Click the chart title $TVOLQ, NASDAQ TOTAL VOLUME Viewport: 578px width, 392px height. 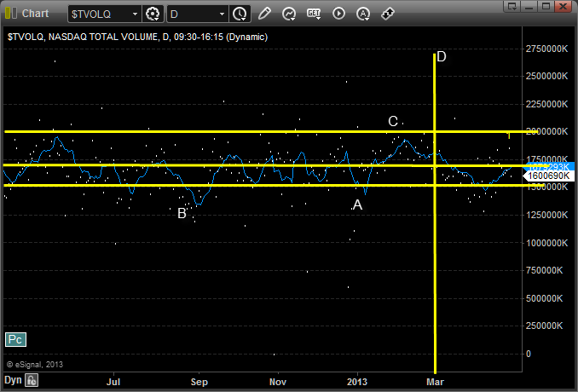137,37
